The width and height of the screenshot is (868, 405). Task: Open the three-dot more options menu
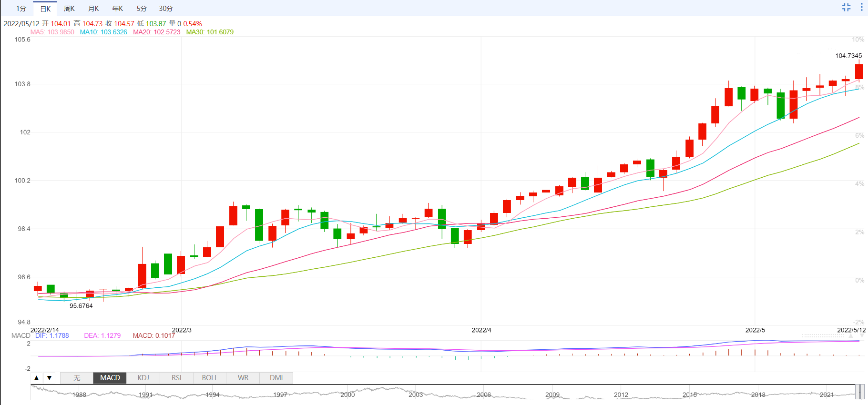point(861,7)
